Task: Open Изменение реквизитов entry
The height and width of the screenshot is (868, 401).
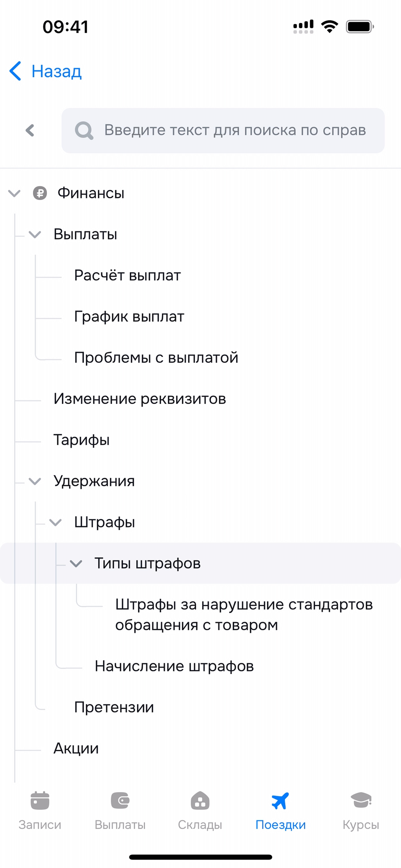Action: coord(140,399)
